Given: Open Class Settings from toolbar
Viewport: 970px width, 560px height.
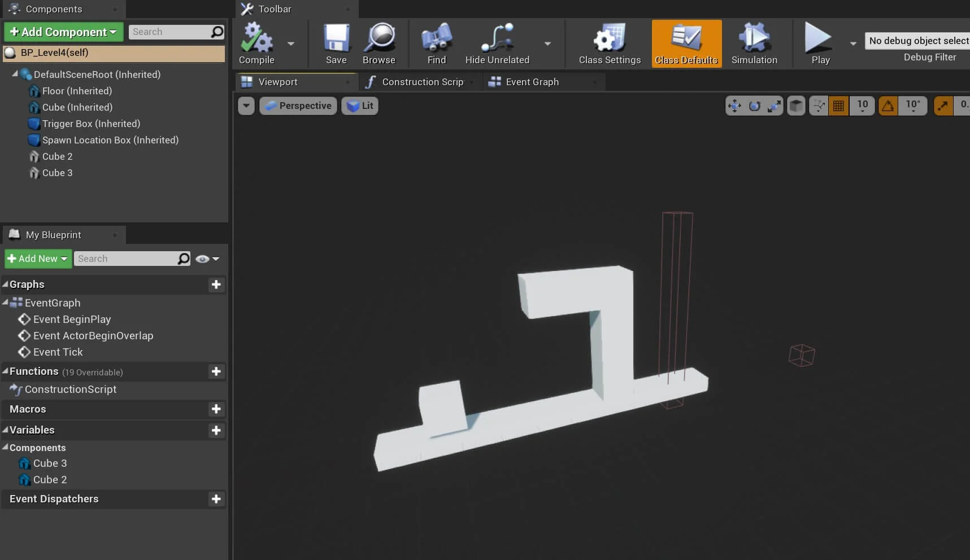Looking at the screenshot, I should 610,38.
